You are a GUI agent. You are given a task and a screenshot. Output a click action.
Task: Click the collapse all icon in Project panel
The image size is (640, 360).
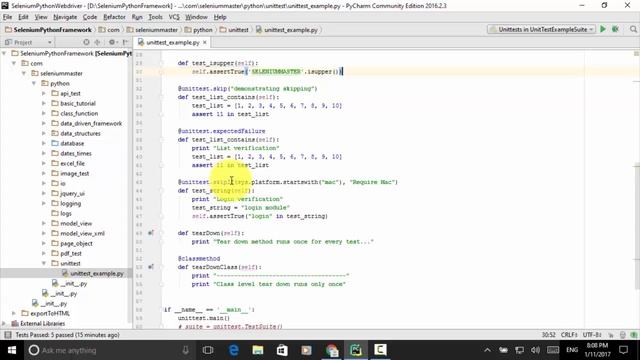point(97,42)
